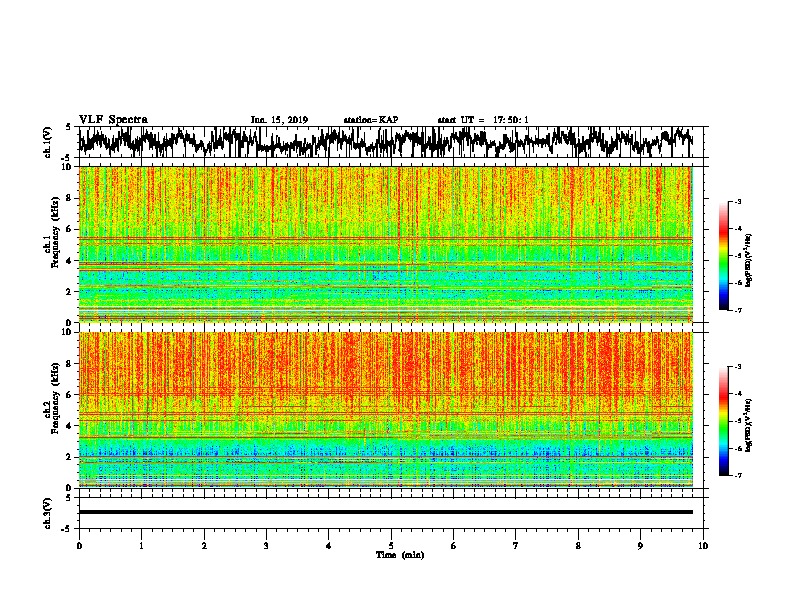
Task: Click the log(PSD) unit label beside ch.2 colorbar
Action: 748,425
